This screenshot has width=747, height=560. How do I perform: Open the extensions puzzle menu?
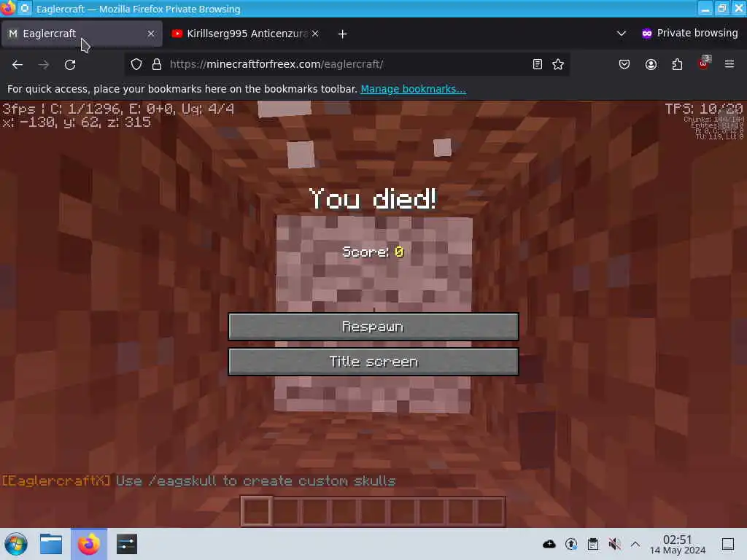tap(677, 64)
